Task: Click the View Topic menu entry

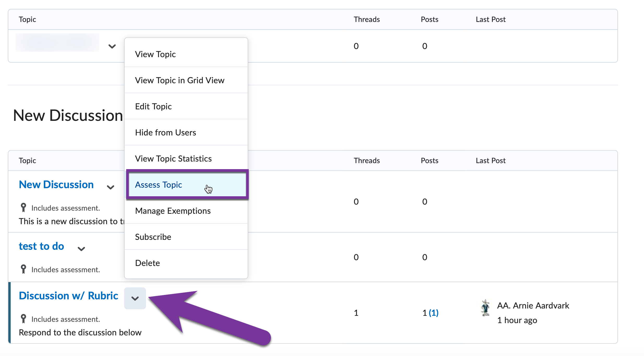Action: click(x=186, y=54)
